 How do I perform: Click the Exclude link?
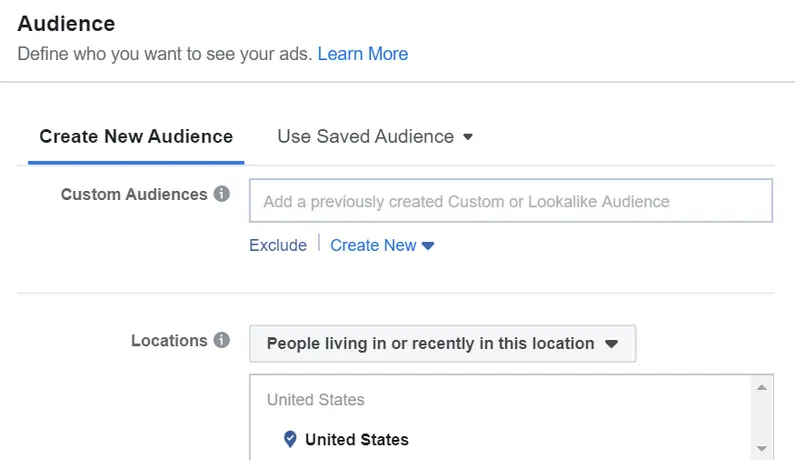pos(278,245)
